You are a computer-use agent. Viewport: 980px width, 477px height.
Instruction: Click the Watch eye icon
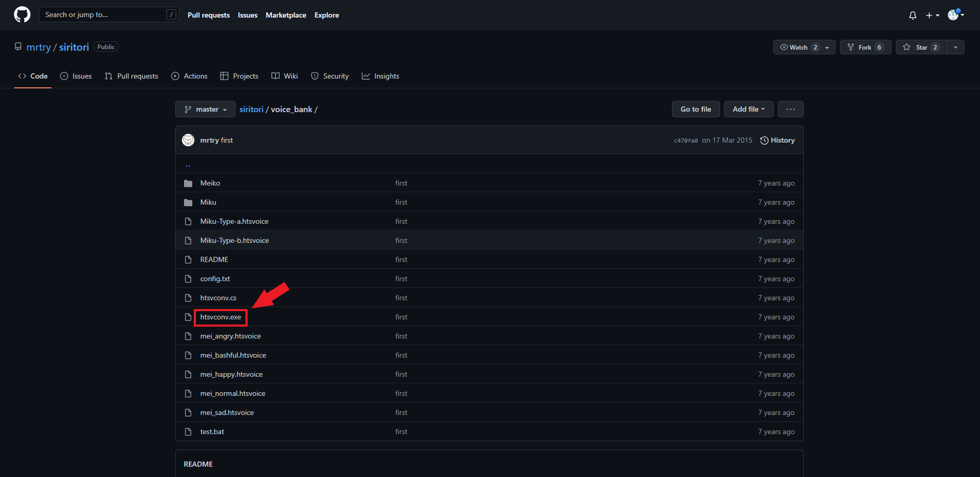[784, 47]
